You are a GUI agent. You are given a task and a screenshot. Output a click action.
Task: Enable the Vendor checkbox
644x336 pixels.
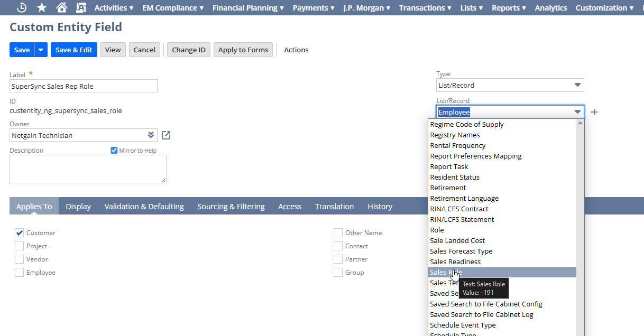coord(20,259)
